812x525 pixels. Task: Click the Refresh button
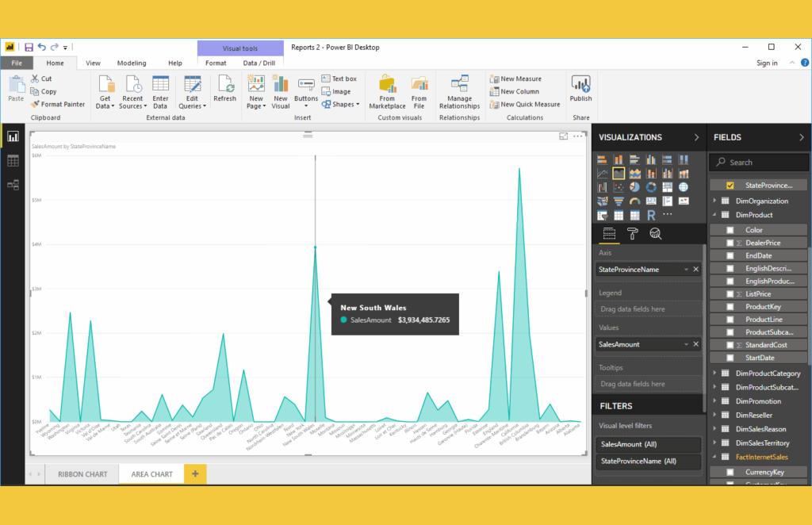coord(224,88)
